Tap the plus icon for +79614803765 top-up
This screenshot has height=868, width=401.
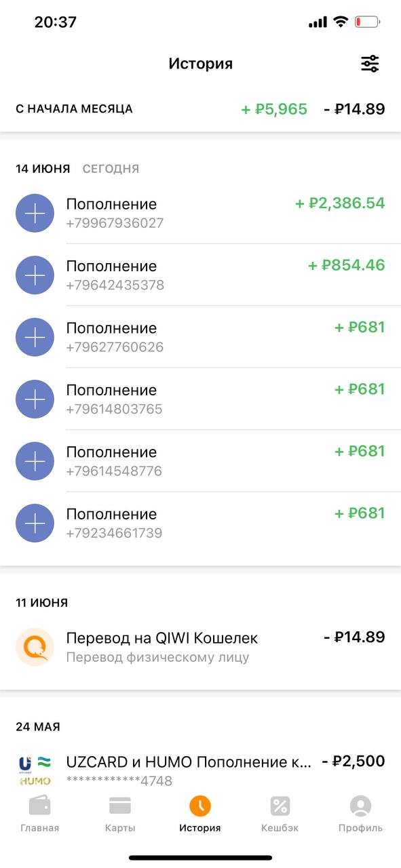click(35, 399)
